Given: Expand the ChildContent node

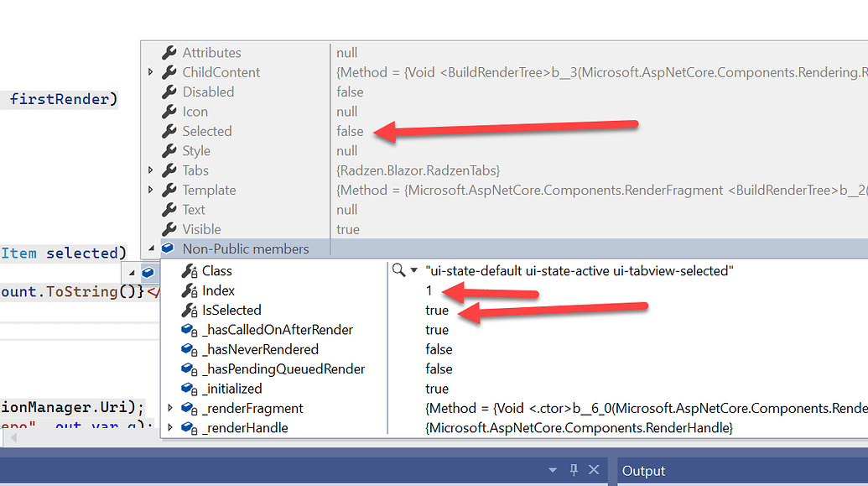Looking at the screenshot, I should [x=151, y=72].
